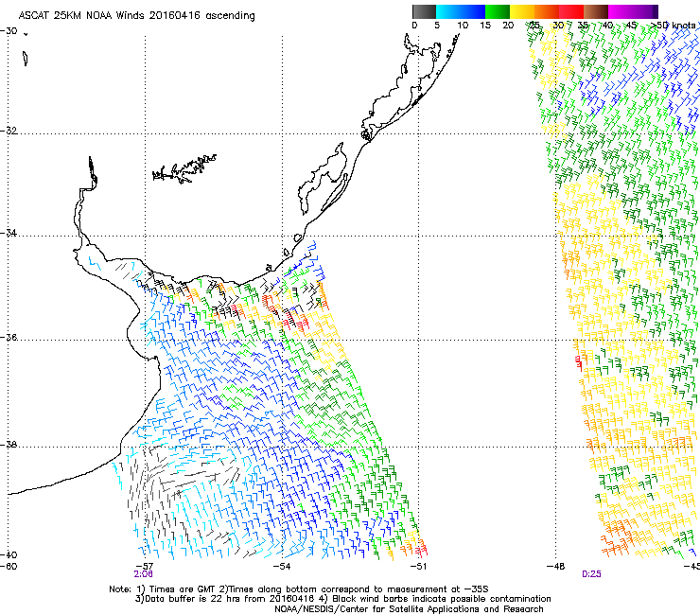
Task: Select the brown 35-40 knots legend swatch
Action: click(x=596, y=11)
